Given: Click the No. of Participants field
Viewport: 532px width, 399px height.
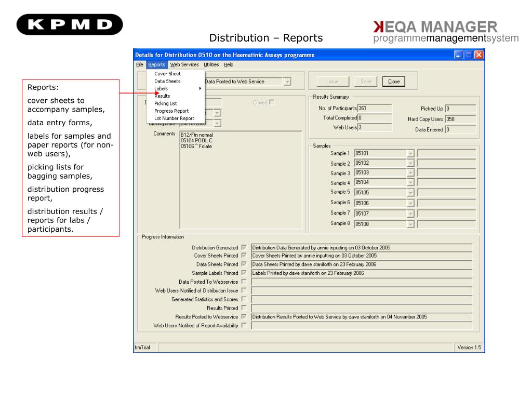Looking at the screenshot, I should pyautogui.click(x=375, y=108).
